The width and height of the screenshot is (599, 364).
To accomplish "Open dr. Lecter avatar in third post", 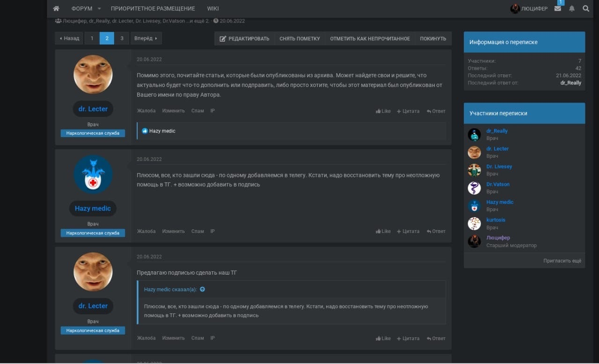I will tap(93, 271).
